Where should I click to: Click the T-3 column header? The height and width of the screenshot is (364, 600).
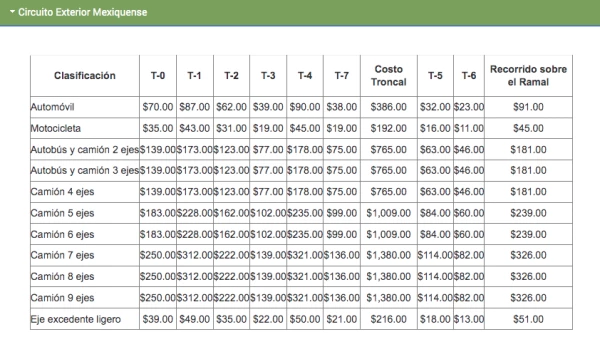tap(268, 75)
